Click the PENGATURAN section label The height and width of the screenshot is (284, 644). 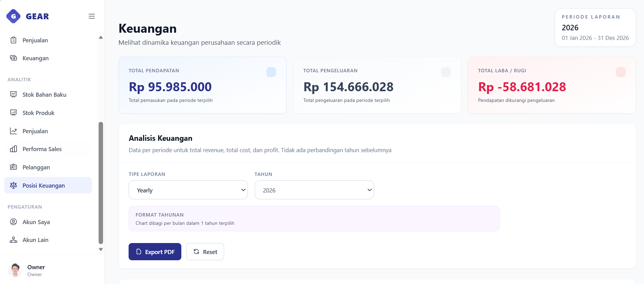pos(25,207)
